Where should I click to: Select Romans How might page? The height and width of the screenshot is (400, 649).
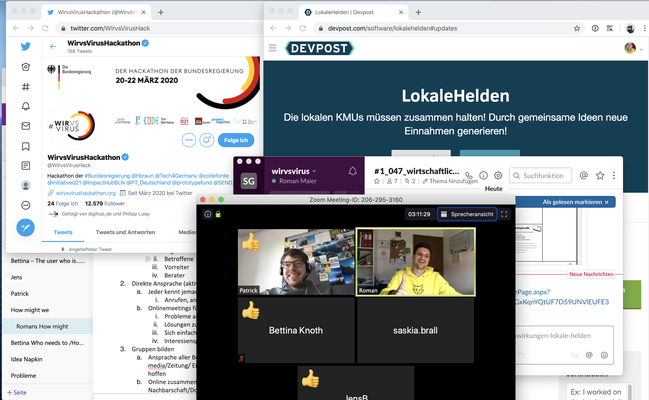pos(48,326)
